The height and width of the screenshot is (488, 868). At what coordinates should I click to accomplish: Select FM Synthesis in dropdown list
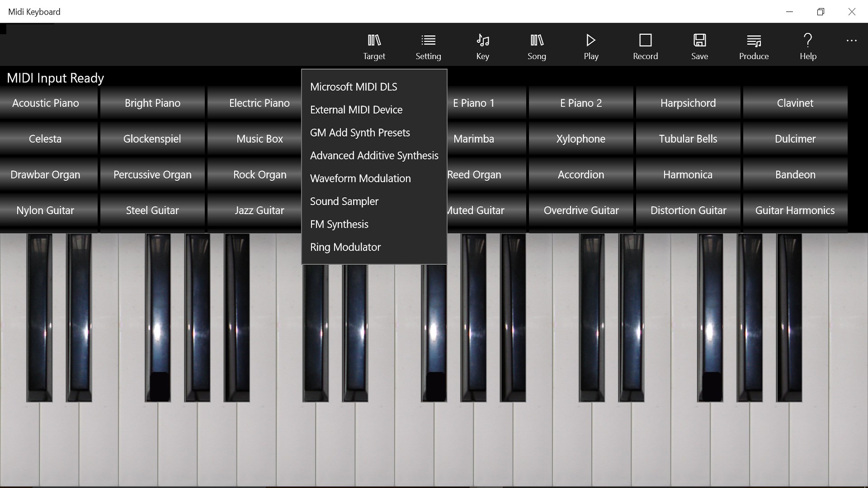point(339,224)
